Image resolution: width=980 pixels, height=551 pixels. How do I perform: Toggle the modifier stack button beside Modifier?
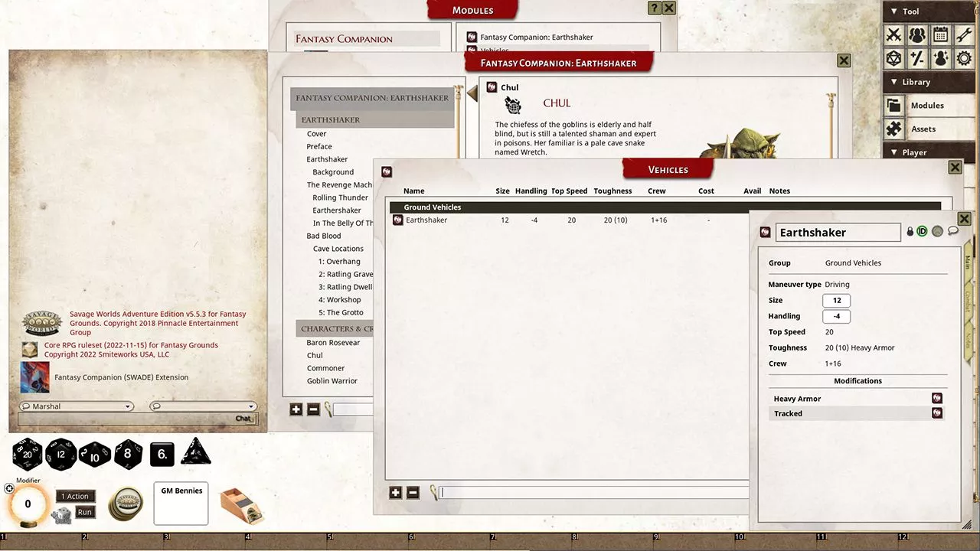pos(9,488)
